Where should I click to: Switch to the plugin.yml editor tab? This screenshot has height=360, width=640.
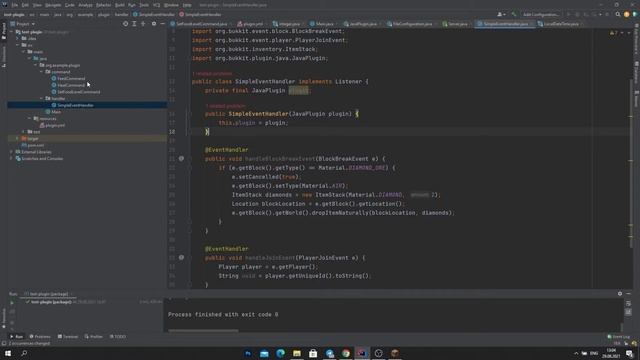(251, 24)
